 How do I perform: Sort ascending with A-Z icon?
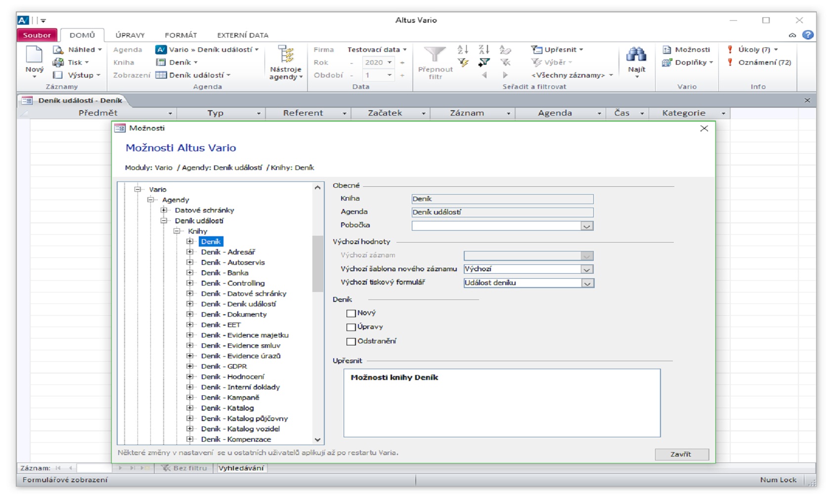(463, 49)
